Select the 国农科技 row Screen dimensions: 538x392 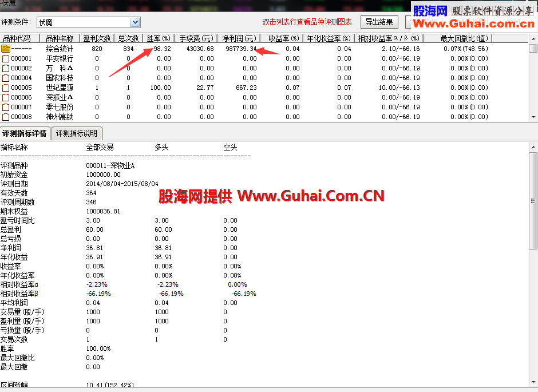264,78
